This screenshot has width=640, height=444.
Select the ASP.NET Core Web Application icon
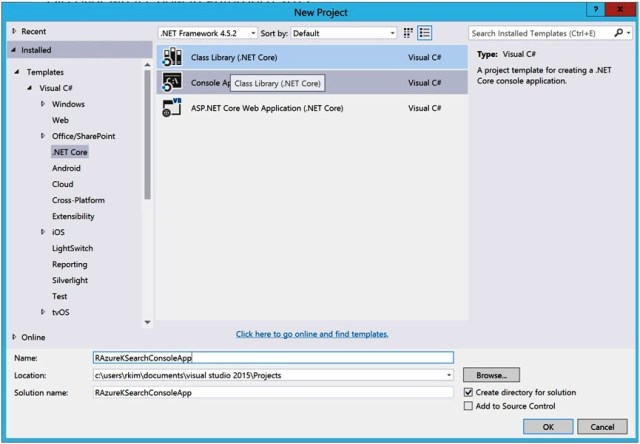pos(172,107)
